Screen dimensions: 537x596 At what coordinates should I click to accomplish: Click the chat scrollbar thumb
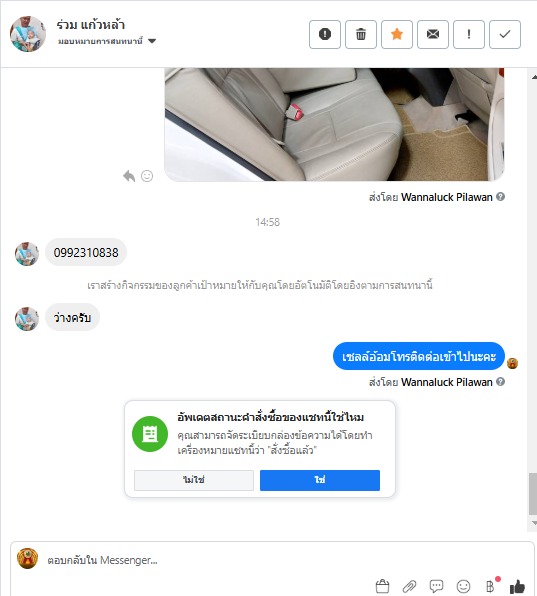533,494
